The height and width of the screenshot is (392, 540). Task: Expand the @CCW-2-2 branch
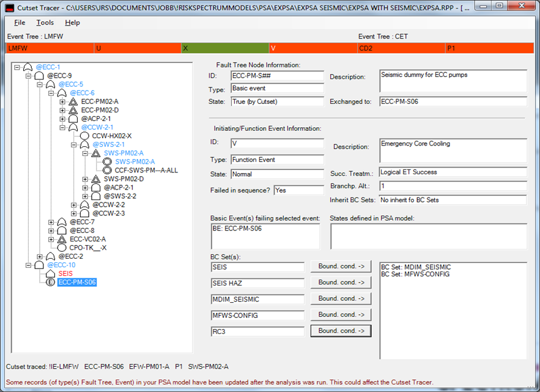74,205
